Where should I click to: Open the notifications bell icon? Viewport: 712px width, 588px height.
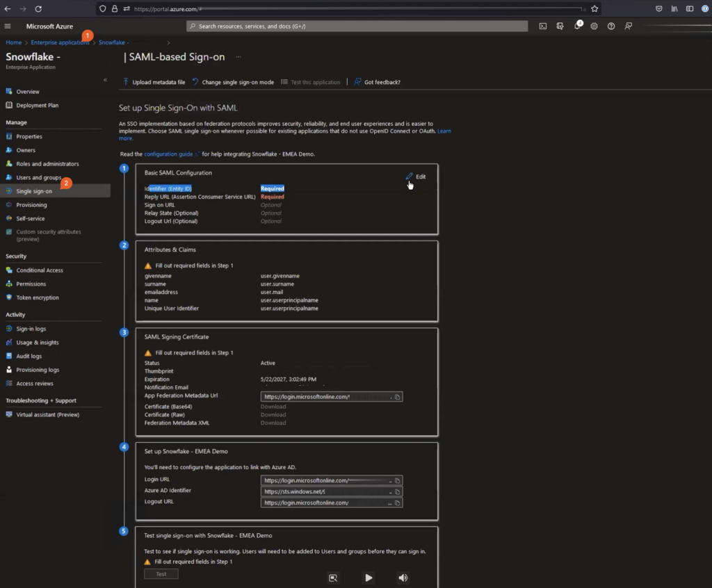click(x=576, y=26)
